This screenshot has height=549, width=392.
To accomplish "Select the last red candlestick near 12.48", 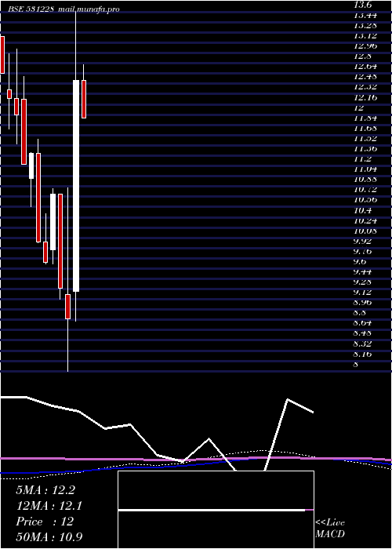I will 84,99.
